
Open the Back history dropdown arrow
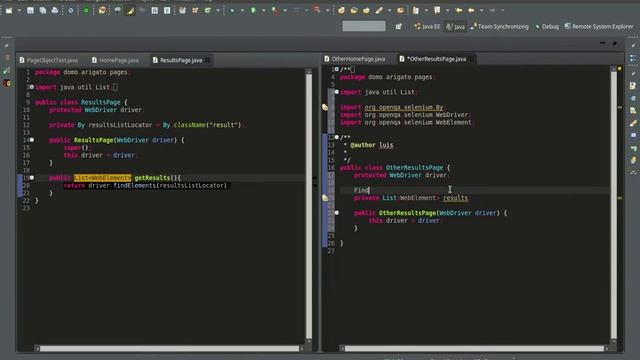(x=482, y=10)
